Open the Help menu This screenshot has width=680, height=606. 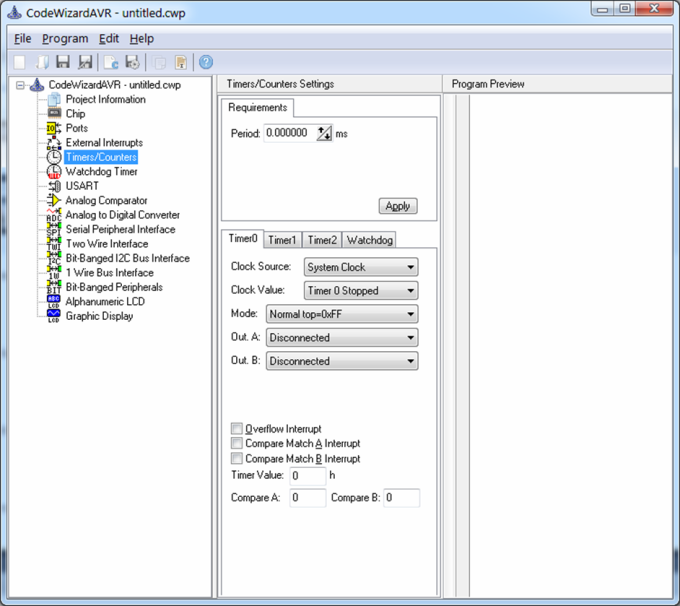click(142, 39)
